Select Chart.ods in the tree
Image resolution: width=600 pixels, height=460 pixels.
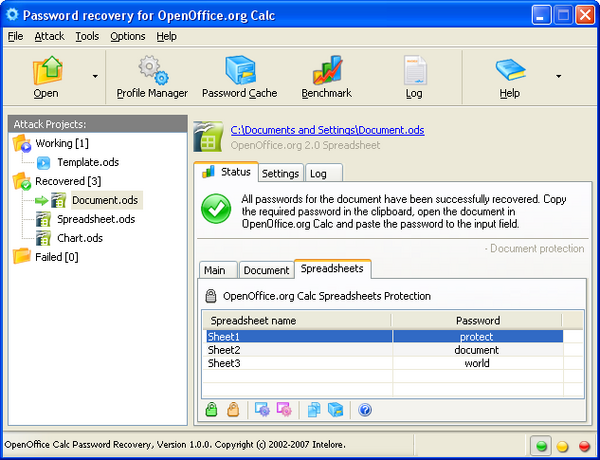(x=80, y=238)
